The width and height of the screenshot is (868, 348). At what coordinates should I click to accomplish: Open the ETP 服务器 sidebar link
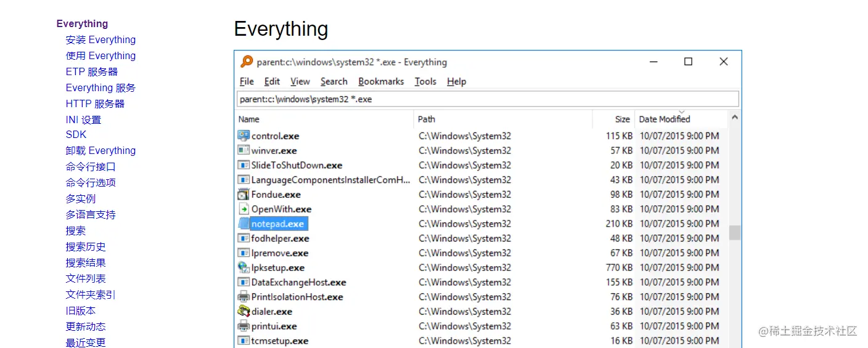click(92, 72)
